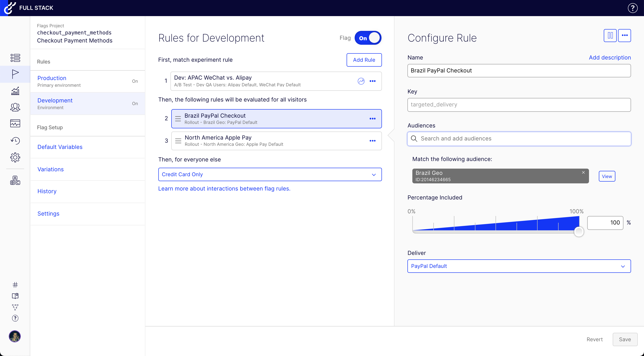Remove the Brazil Geo audience chip
Screen dimensions: 644x356
pyautogui.click(x=583, y=172)
